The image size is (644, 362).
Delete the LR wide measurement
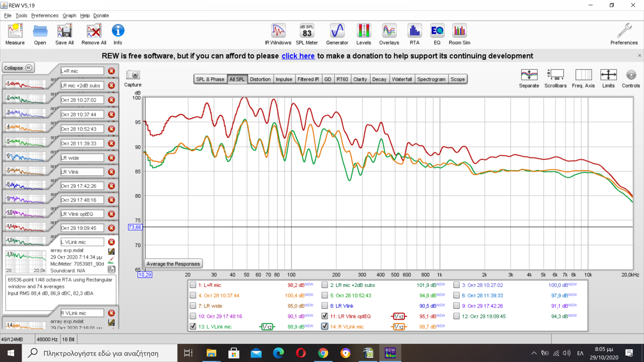111,158
